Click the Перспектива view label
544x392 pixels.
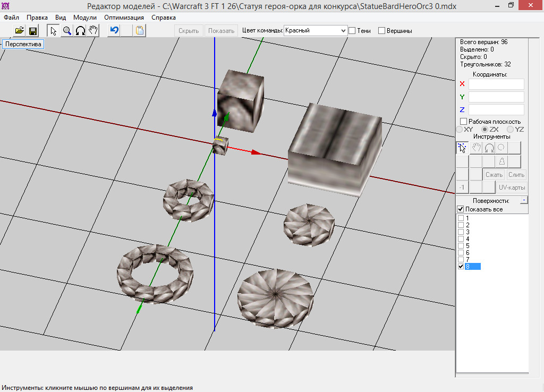point(23,44)
